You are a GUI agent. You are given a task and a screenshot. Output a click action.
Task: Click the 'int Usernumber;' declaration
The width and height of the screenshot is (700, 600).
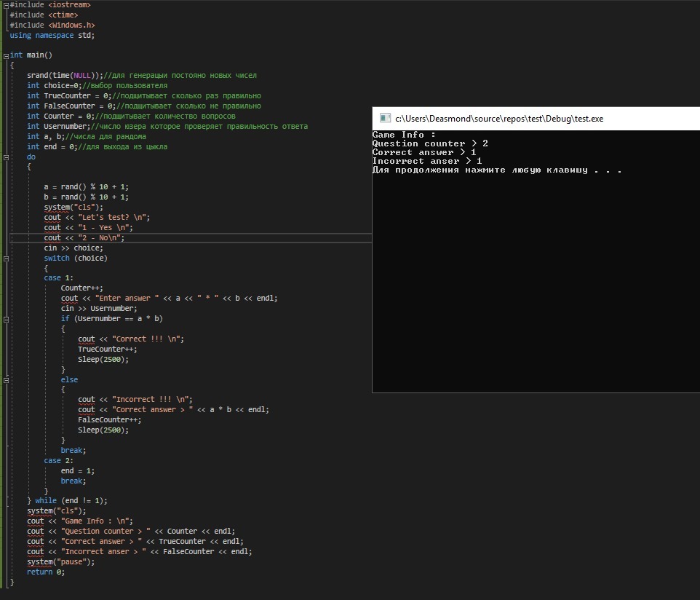[x=58, y=127]
